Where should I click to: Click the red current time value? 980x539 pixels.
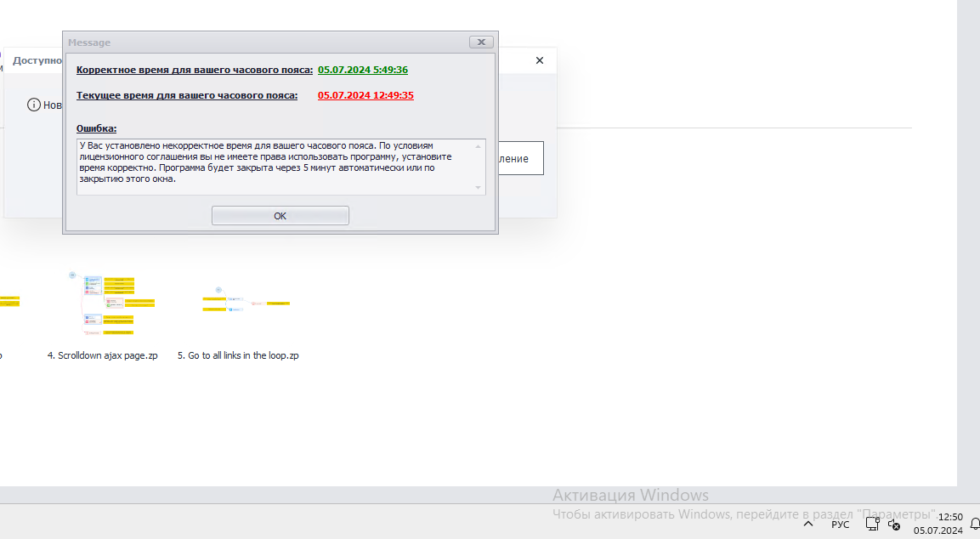click(x=365, y=96)
